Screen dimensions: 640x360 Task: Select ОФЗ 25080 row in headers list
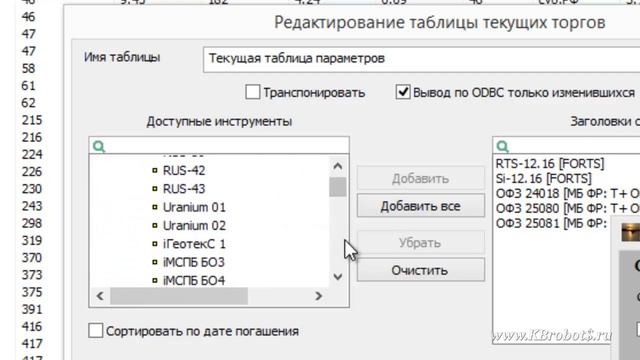(x=567, y=208)
